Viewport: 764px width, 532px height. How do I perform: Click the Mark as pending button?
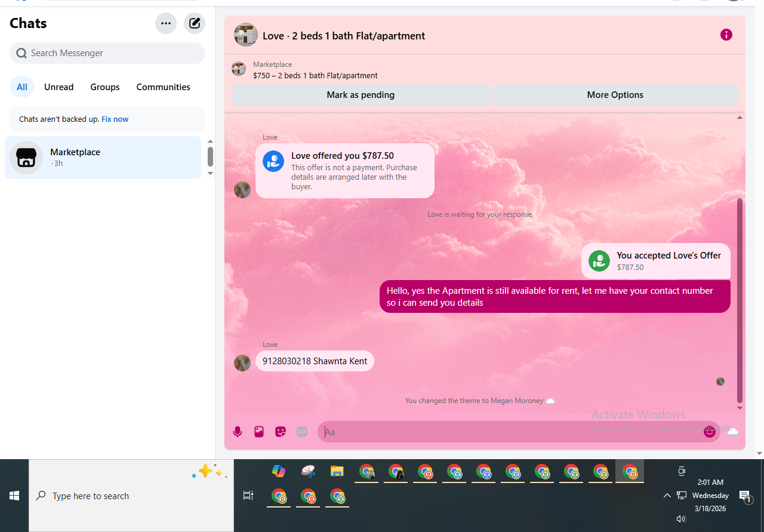pyautogui.click(x=361, y=95)
